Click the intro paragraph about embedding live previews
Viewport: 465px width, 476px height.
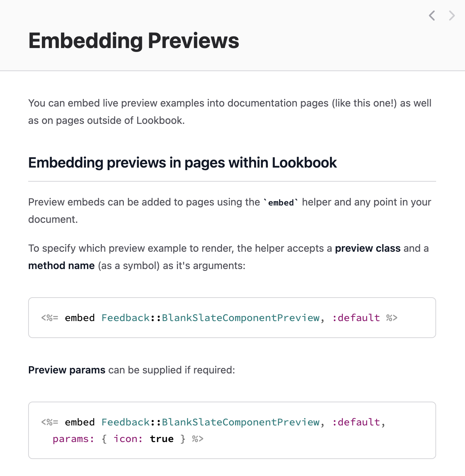tap(230, 112)
